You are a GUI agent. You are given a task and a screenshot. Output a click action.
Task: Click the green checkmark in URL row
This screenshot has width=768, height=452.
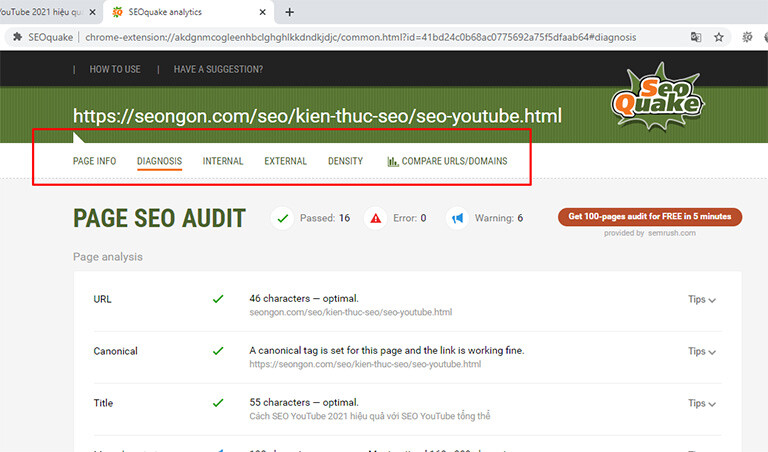click(x=218, y=299)
